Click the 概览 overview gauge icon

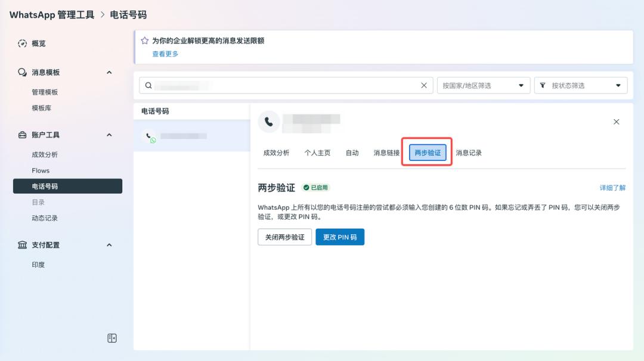[x=23, y=43]
